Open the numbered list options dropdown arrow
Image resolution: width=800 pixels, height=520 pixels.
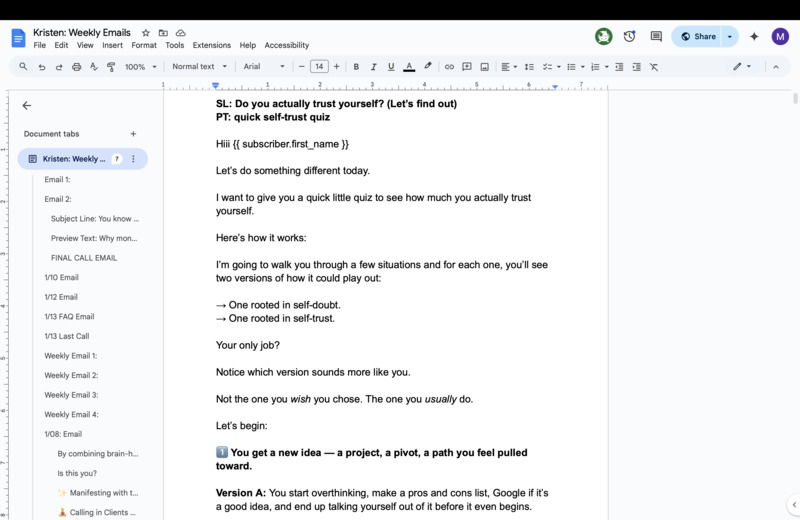607,67
